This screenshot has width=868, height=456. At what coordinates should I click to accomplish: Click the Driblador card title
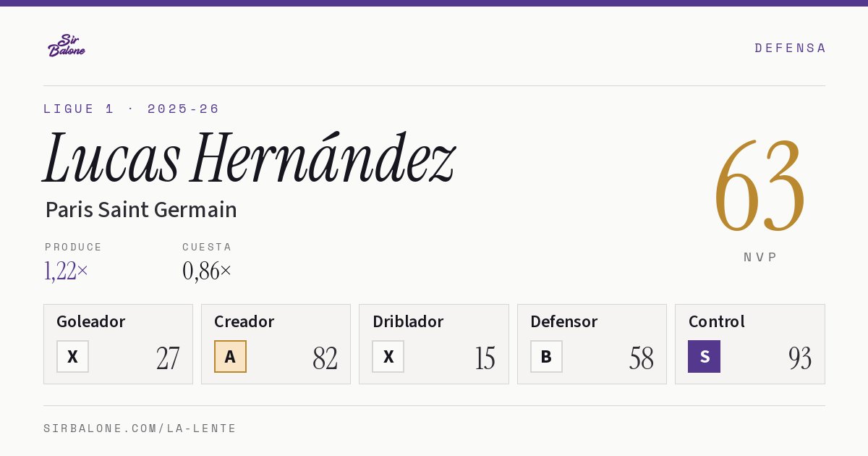point(408,321)
